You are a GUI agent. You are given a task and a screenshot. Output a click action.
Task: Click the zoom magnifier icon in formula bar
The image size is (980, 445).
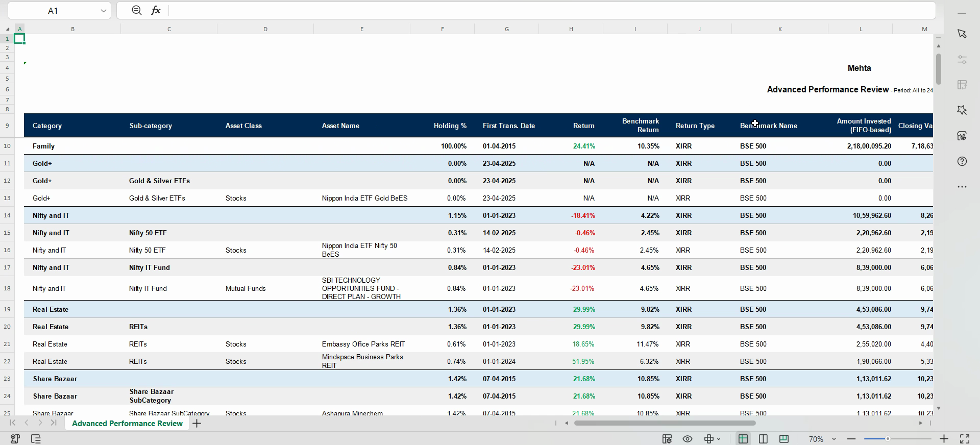click(136, 10)
